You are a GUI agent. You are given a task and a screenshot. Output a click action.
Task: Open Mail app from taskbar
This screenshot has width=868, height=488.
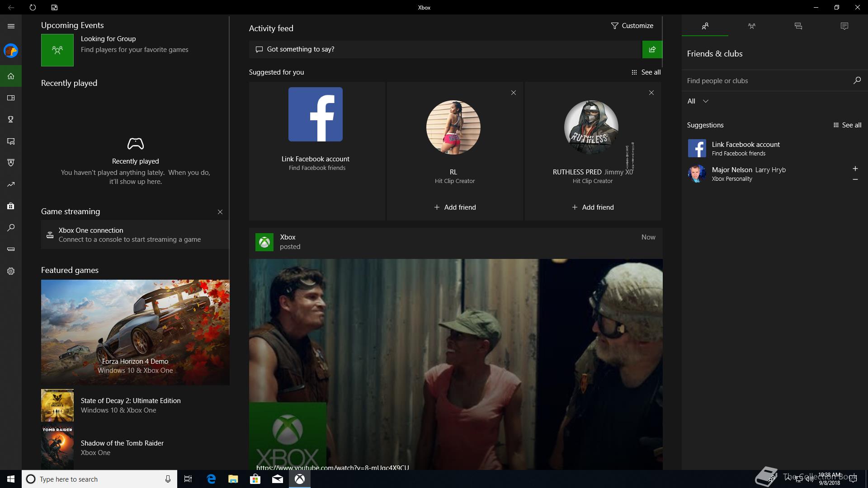278,479
